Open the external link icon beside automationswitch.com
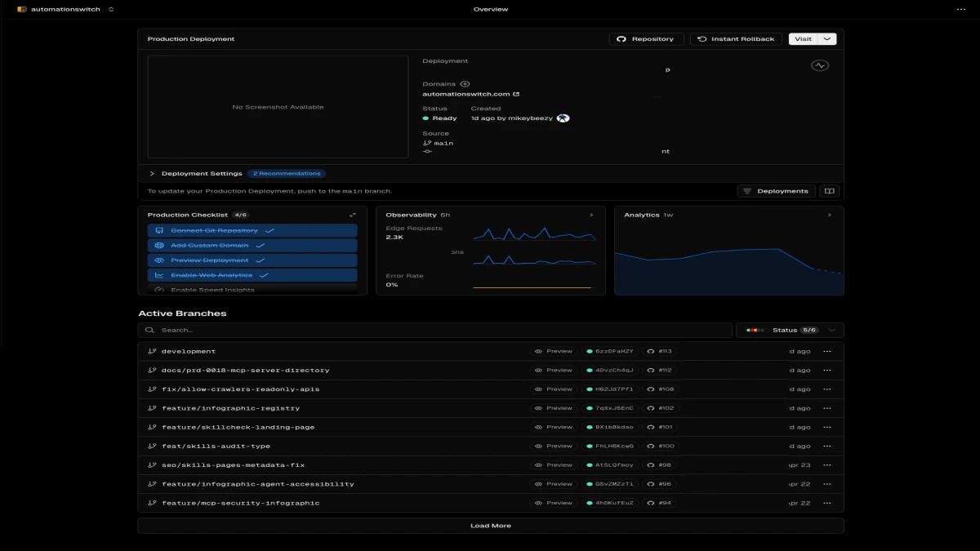This screenshot has width=980, height=551. (515, 93)
